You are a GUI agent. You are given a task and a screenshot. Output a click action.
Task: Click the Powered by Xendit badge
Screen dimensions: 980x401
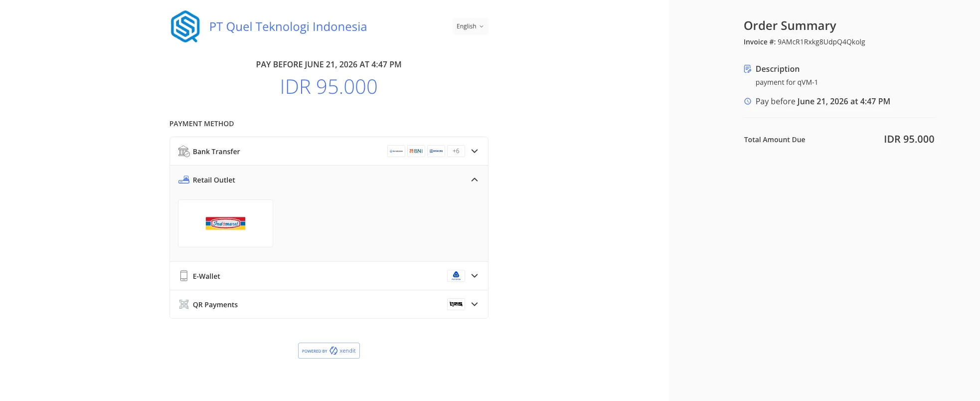[x=329, y=351]
